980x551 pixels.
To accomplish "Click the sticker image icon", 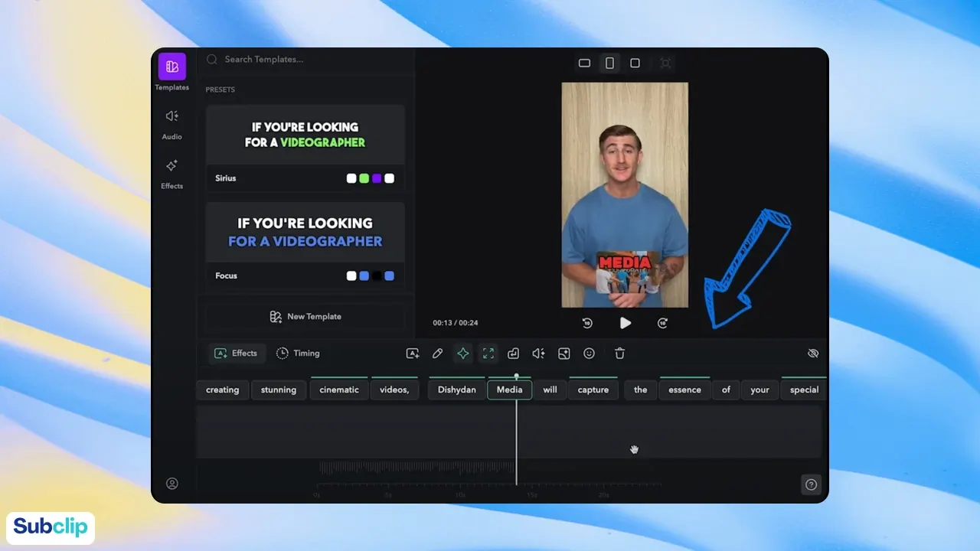I will coord(564,354).
